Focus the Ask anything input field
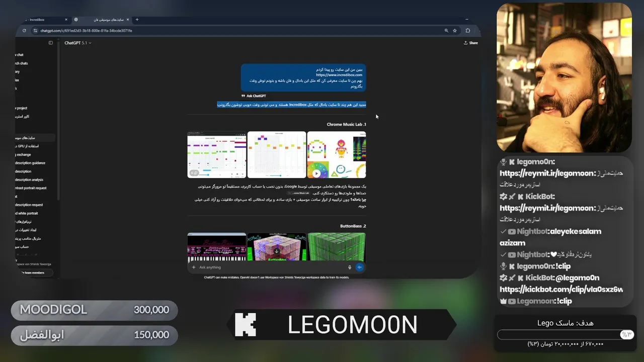The width and height of the screenshot is (644, 362). tap(272, 267)
